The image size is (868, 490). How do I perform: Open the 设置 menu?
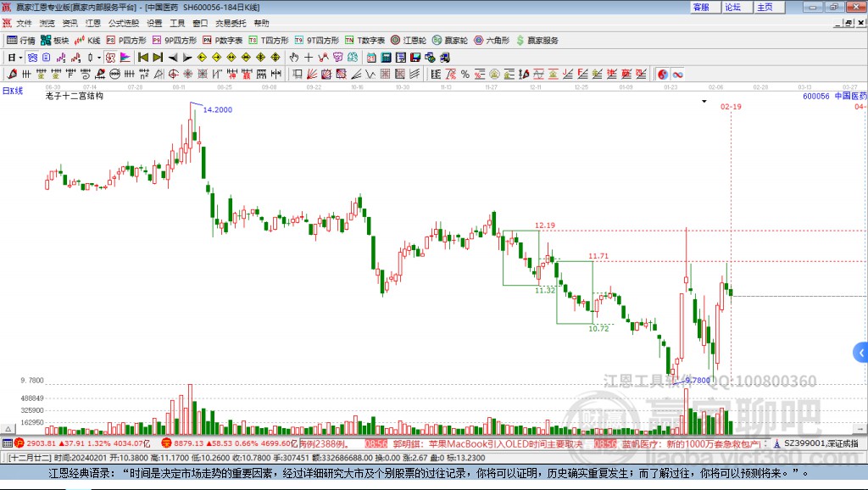tap(154, 23)
